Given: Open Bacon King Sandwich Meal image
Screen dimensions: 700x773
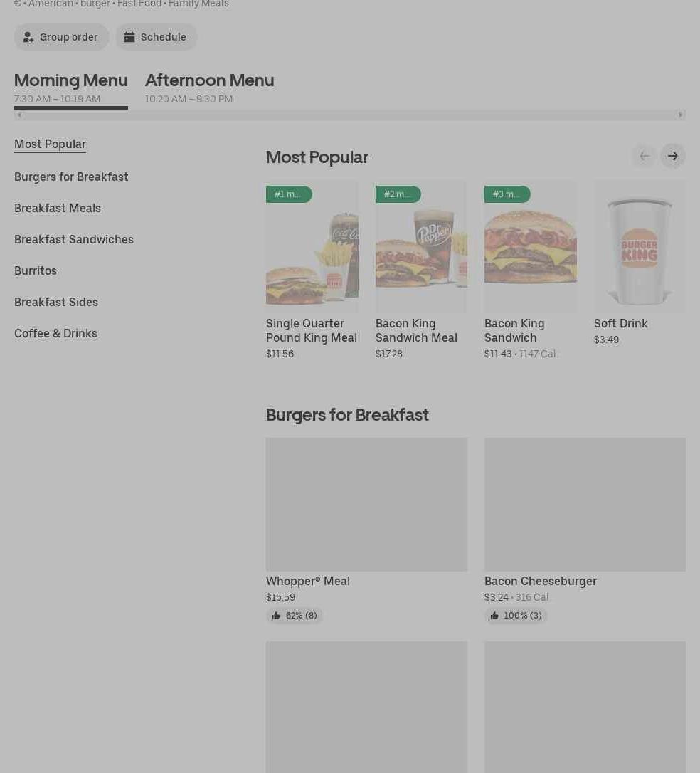Looking at the screenshot, I should point(421,246).
